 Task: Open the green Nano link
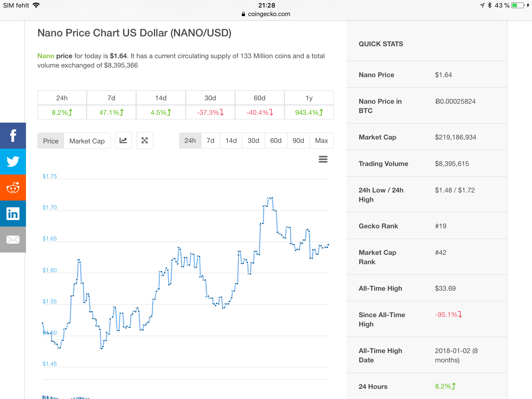pos(46,56)
